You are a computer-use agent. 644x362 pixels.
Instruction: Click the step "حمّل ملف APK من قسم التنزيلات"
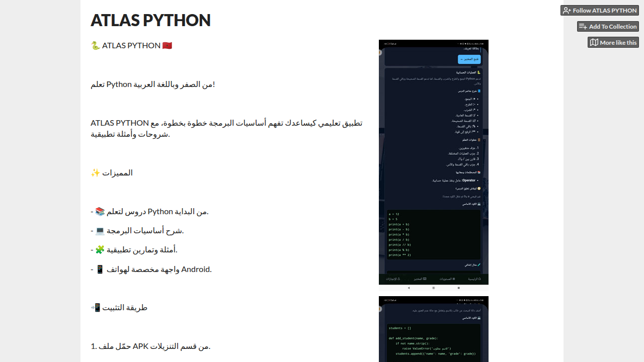tap(150, 346)
